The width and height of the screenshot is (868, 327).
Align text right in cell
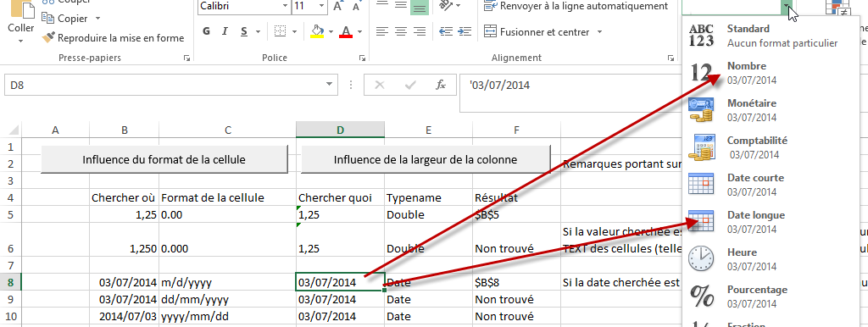pos(420,31)
